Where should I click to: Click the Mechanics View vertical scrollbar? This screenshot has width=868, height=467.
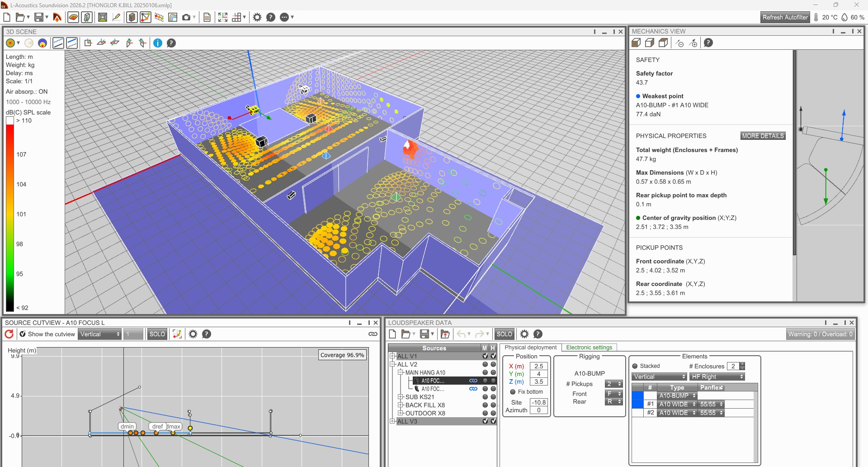[794, 153]
